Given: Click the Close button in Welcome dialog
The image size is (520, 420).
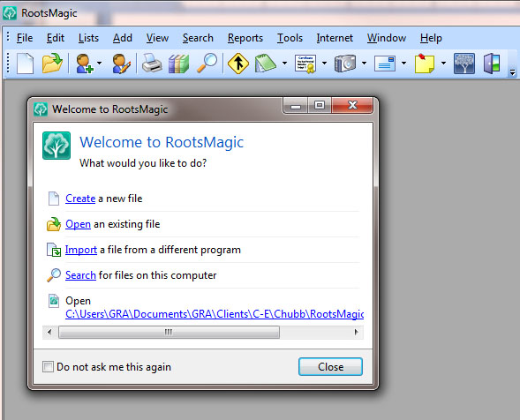Looking at the screenshot, I should pyautogui.click(x=330, y=367).
